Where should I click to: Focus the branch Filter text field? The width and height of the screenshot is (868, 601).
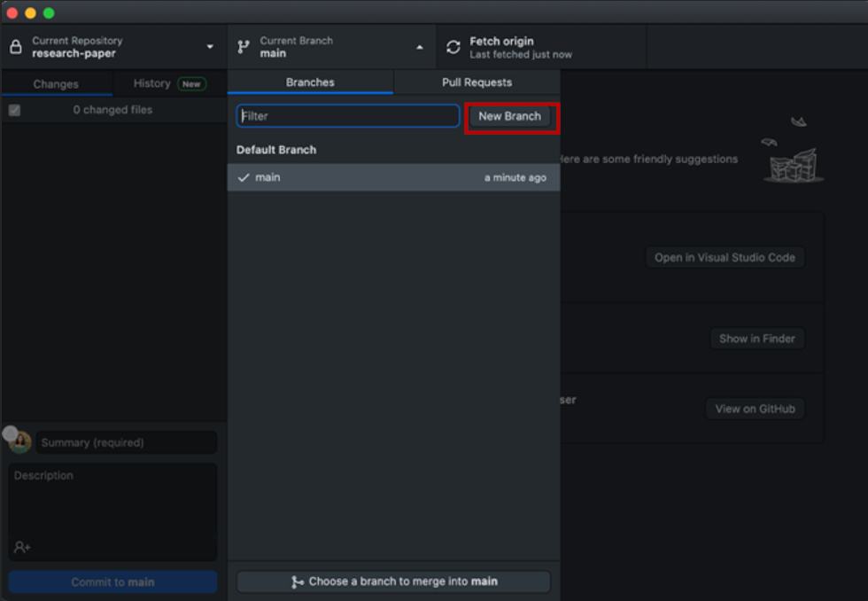347,116
